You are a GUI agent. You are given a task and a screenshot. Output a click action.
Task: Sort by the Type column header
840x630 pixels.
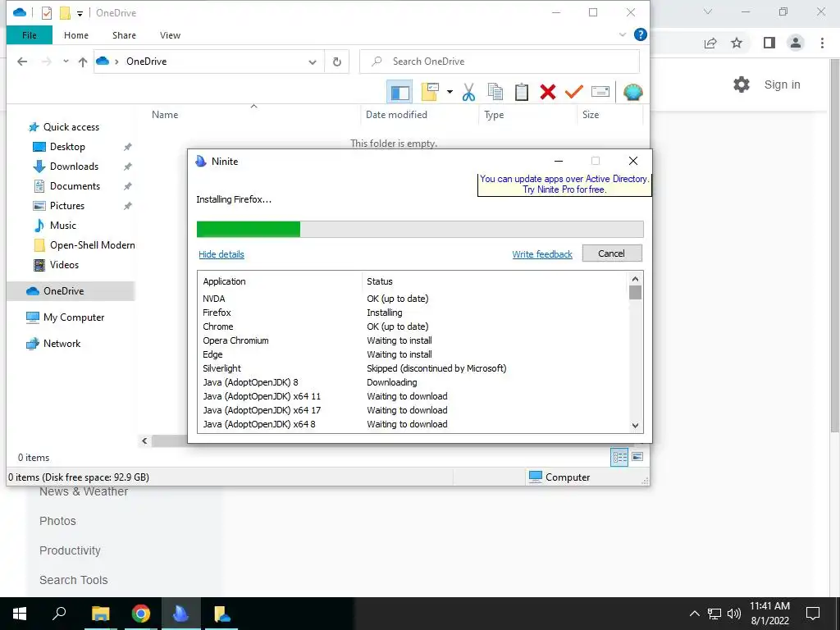pyautogui.click(x=494, y=115)
